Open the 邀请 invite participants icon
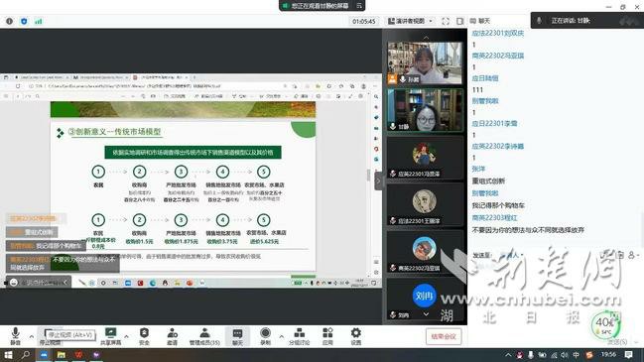This screenshot has height=362, width=644. pyautogui.click(x=173, y=336)
